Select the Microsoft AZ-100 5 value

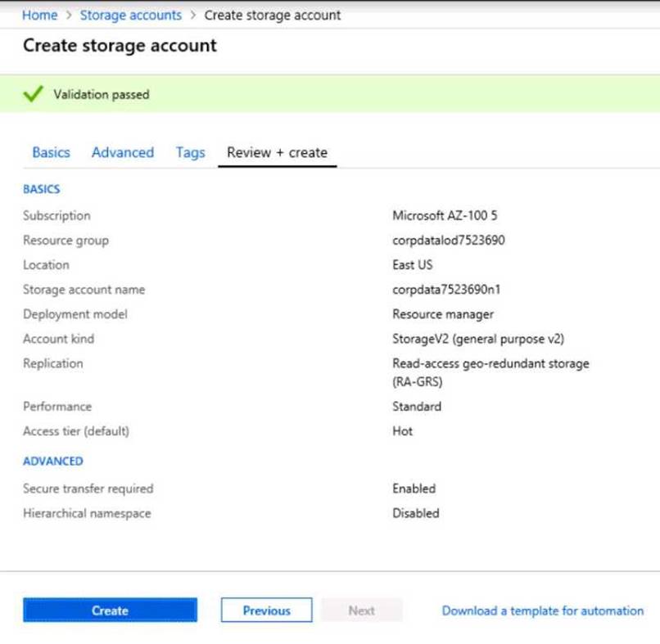pyautogui.click(x=445, y=215)
